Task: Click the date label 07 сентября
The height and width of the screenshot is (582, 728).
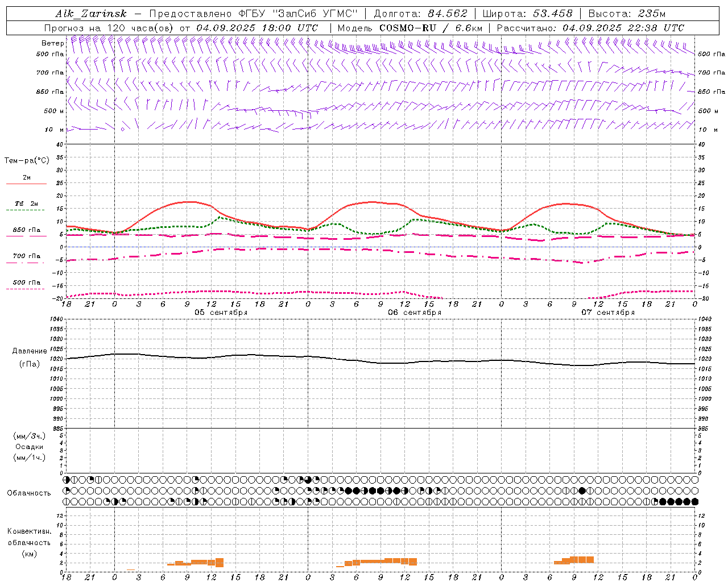Action: [608, 313]
